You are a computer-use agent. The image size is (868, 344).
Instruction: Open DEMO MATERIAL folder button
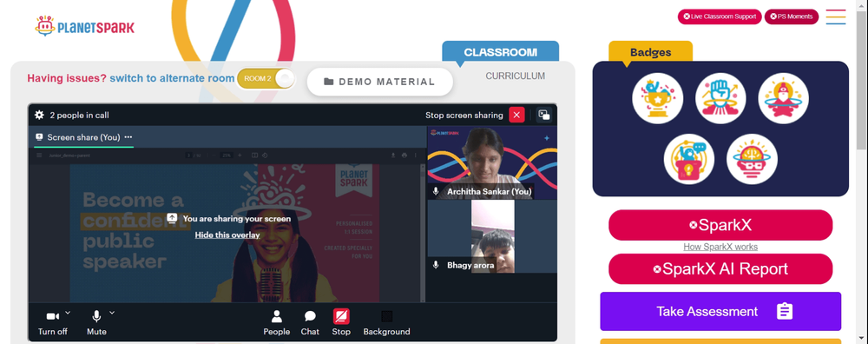pyautogui.click(x=380, y=82)
